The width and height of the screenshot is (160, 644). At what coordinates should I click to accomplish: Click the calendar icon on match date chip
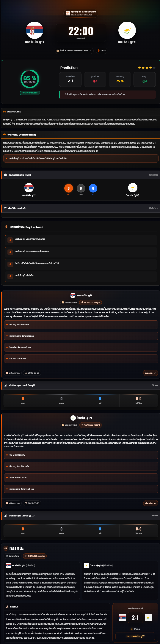pos(58,50)
